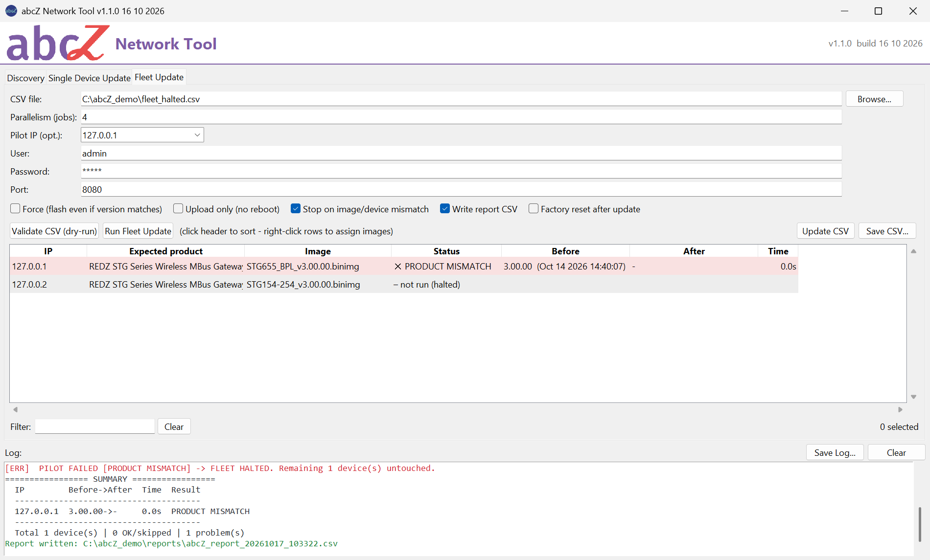Click the Parallelism (jobs) field
Viewport: 930px width, 560px height.
(461, 117)
